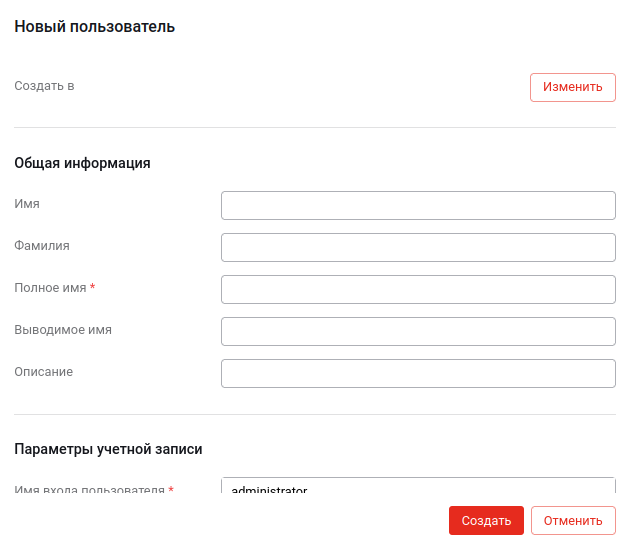
Task: Click the Фамилия label text
Action: click(x=42, y=245)
